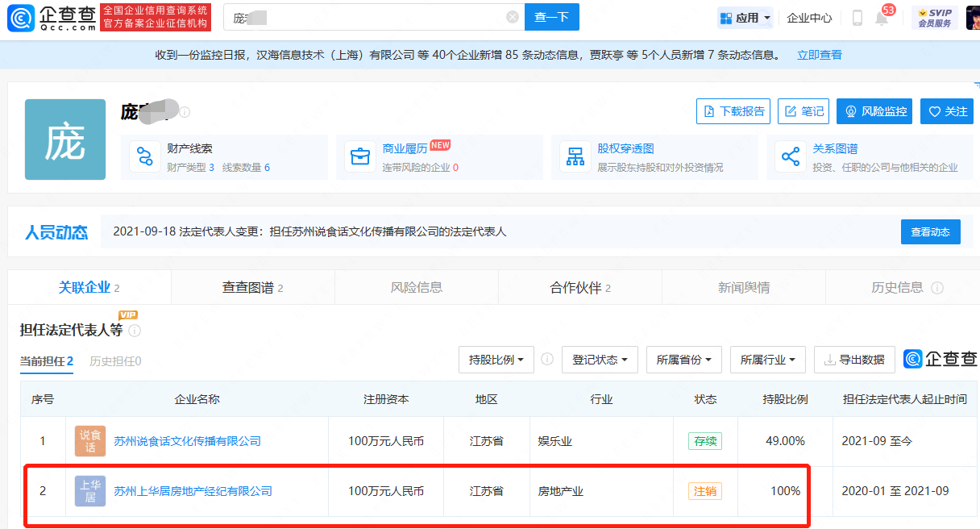This screenshot has width=980, height=529.
Task: Click the 庞 blue avatar tile
Action: pos(65,140)
